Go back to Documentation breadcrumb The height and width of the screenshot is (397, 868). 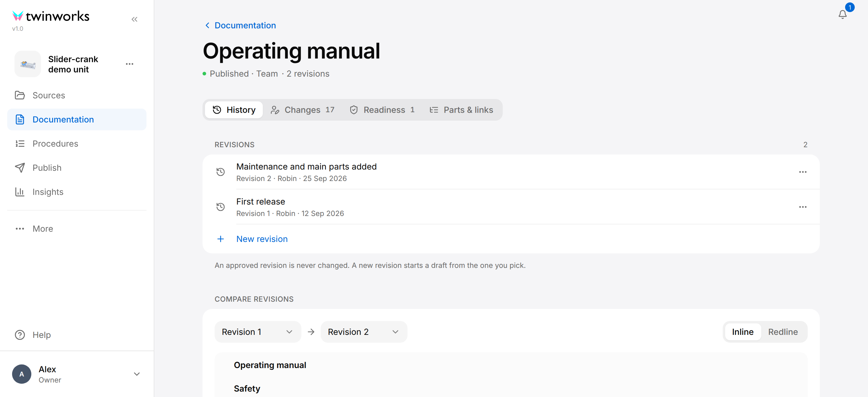(x=241, y=25)
